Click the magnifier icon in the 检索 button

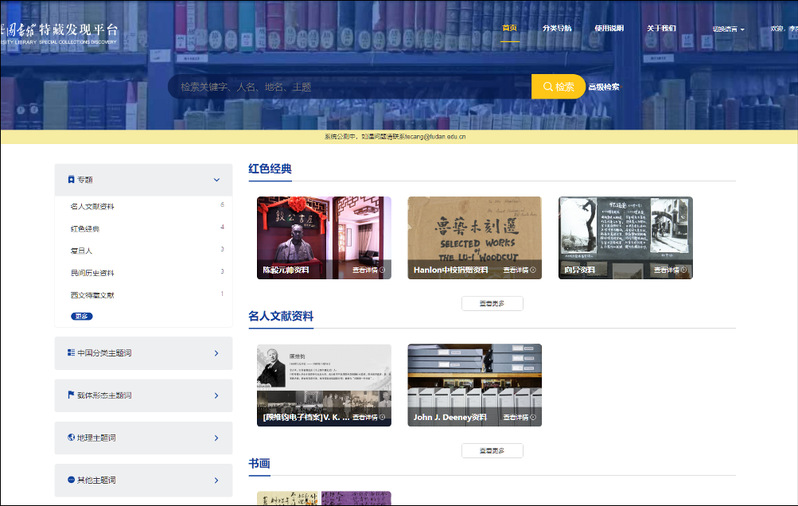pyautogui.click(x=547, y=87)
